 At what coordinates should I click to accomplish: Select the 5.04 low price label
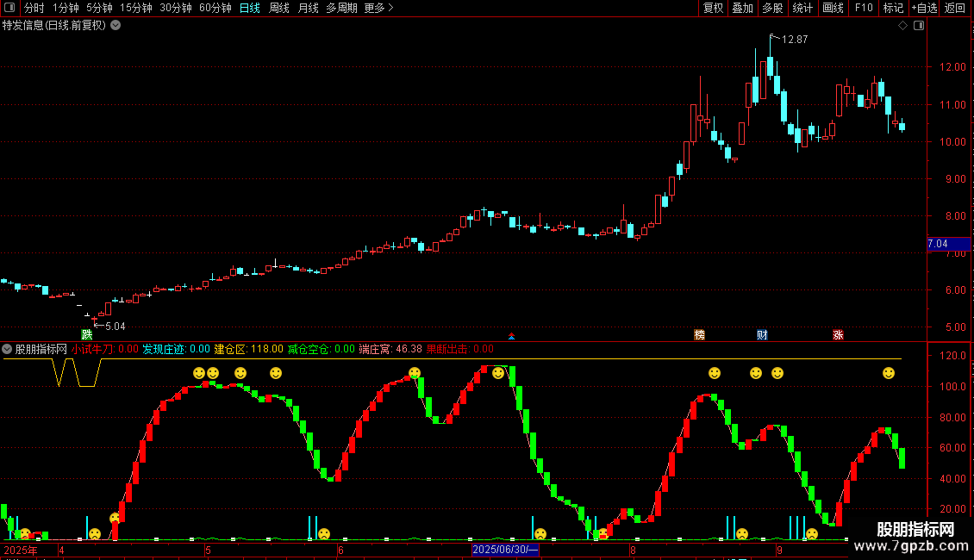tap(115, 326)
